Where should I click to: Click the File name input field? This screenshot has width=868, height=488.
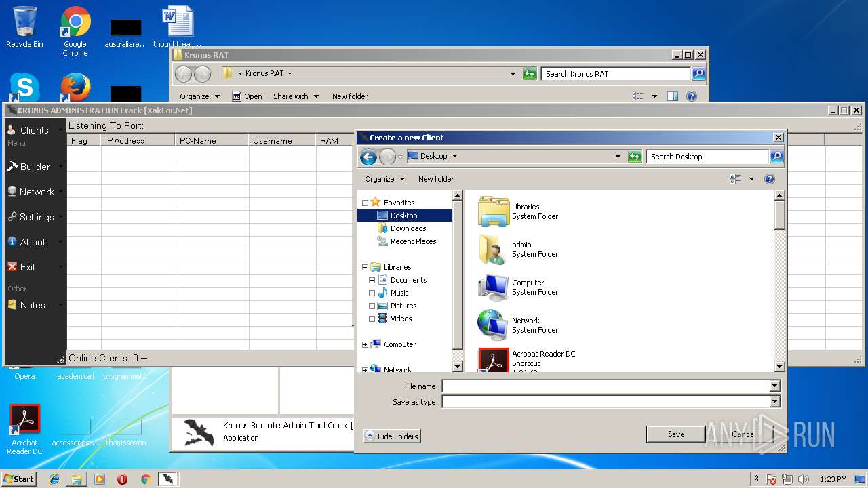[x=606, y=386]
